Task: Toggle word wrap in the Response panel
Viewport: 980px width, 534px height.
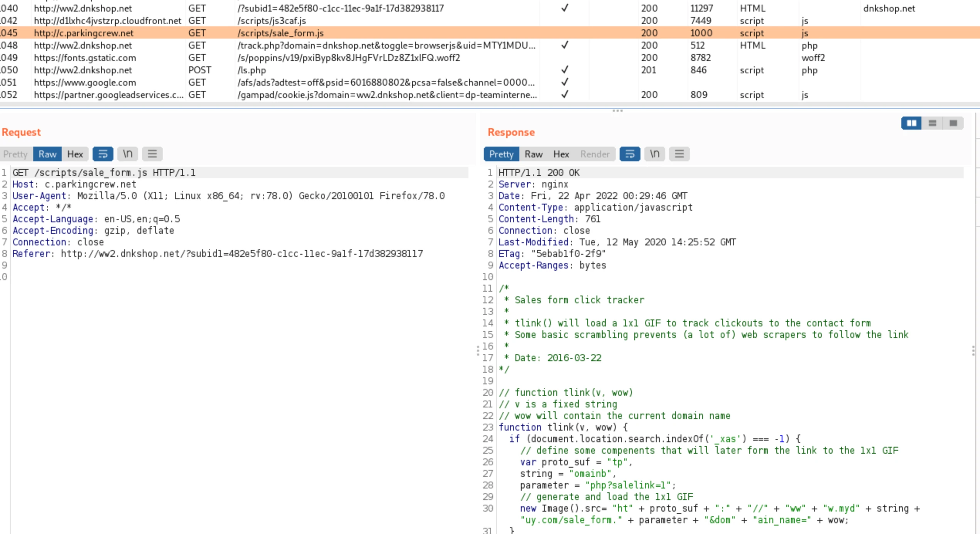Action: click(630, 154)
